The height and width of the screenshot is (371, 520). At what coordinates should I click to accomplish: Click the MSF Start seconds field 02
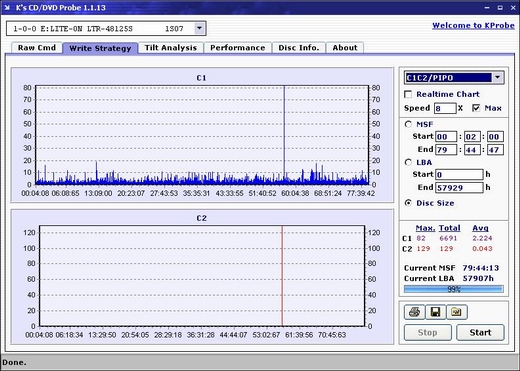[x=472, y=137]
